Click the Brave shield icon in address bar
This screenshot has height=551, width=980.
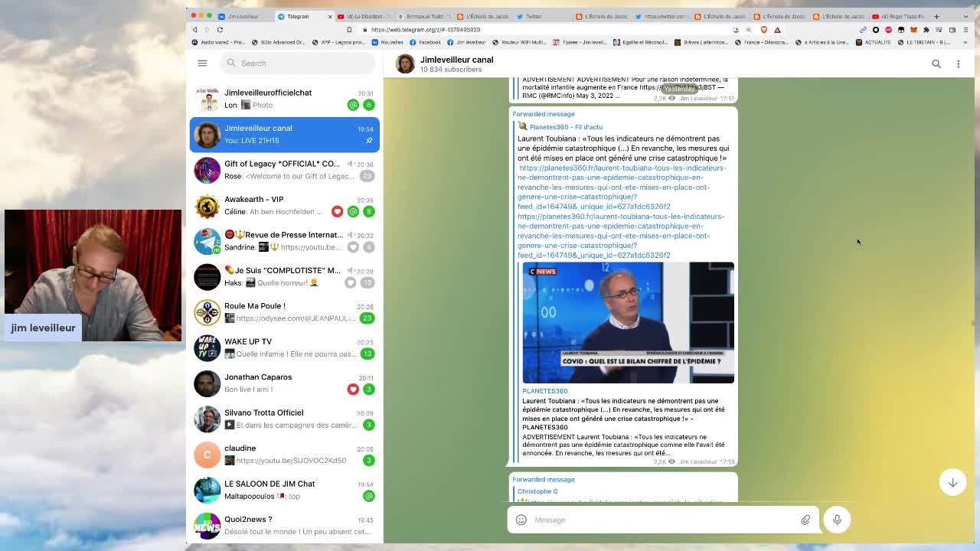point(763,30)
